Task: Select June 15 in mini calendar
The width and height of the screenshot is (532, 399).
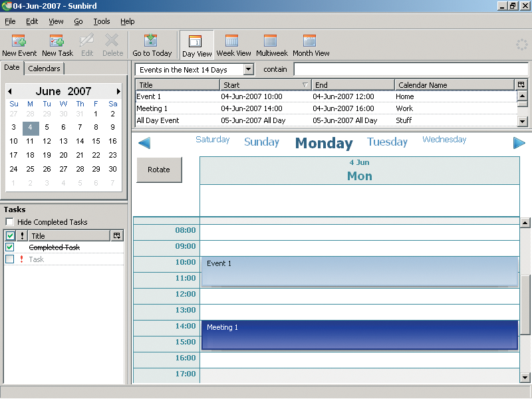Action: tap(96, 141)
